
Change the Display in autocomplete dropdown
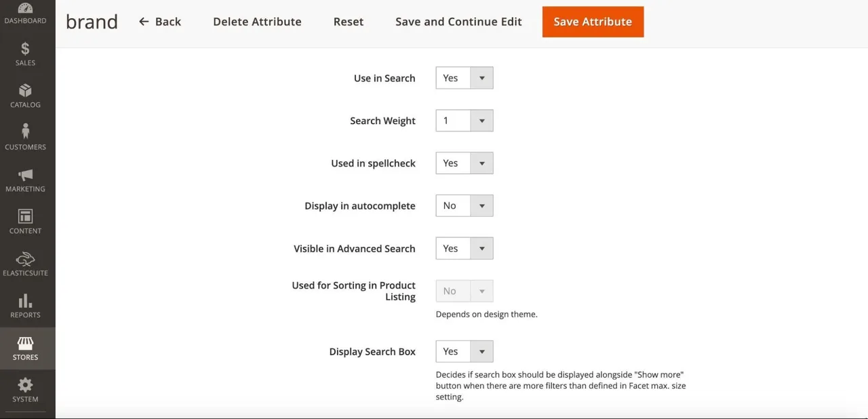point(464,205)
